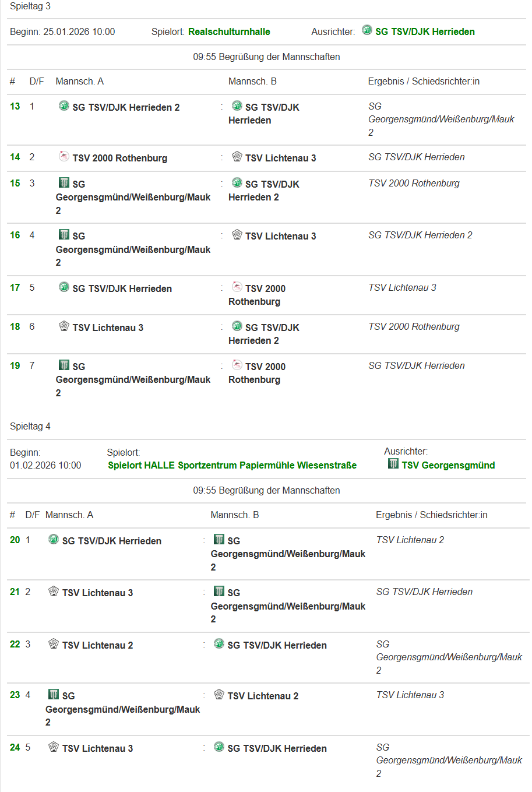
Task: Open game number 13 details
Action: point(15,106)
